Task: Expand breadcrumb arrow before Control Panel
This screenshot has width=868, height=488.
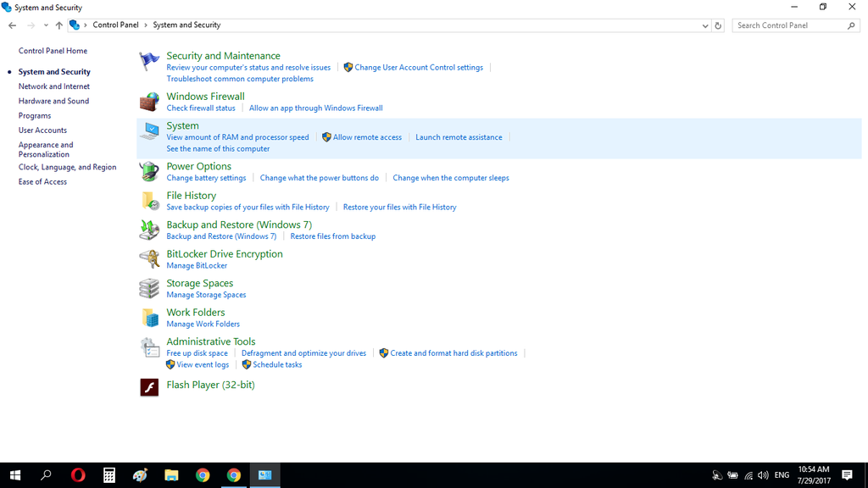Action: pyautogui.click(x=86, y=25)
